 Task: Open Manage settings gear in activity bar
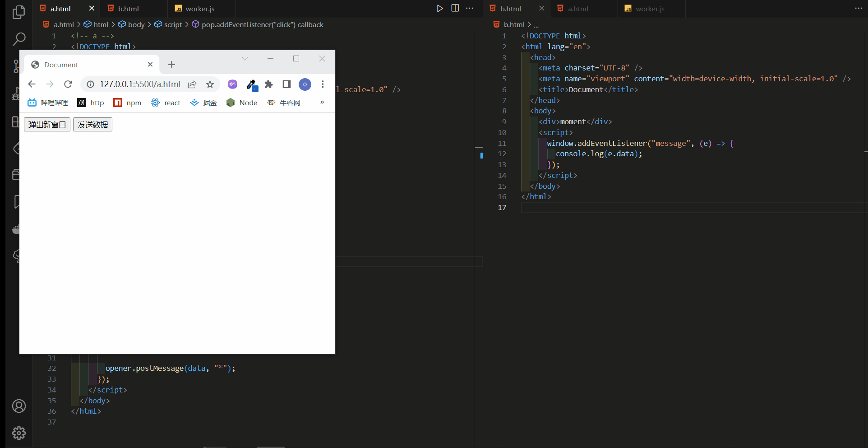point(18,433)
